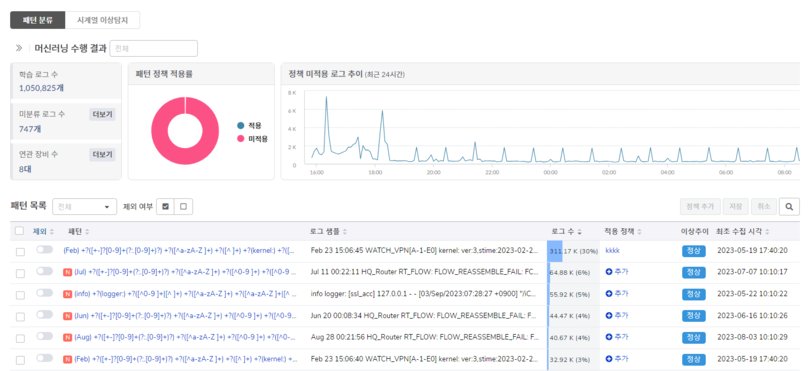Switch to 시계열 이상탐지 tab
810x371 pixels.
tap(102, 21)
